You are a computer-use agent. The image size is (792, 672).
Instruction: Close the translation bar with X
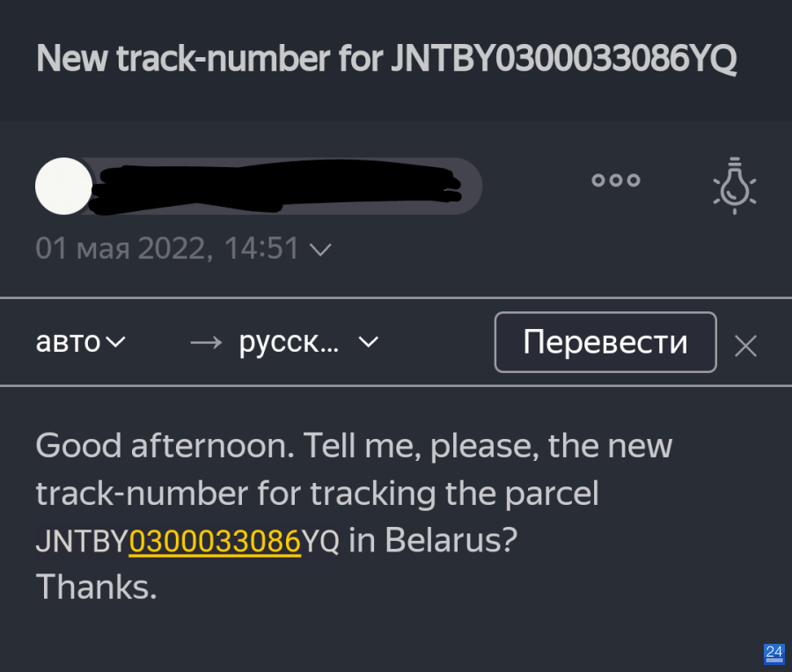click(x=745, y=347)
